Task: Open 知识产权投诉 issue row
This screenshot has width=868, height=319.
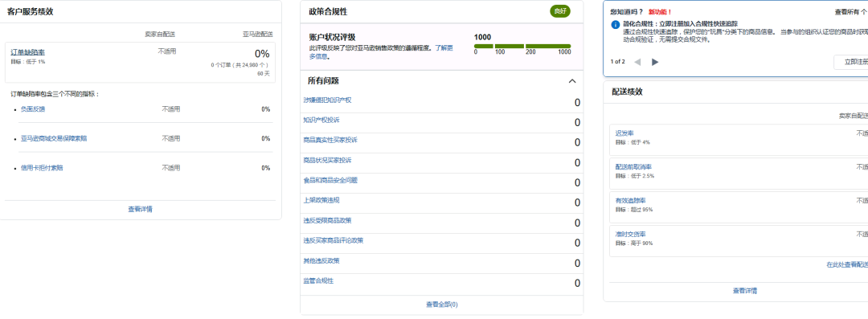Action: point(442,122)
